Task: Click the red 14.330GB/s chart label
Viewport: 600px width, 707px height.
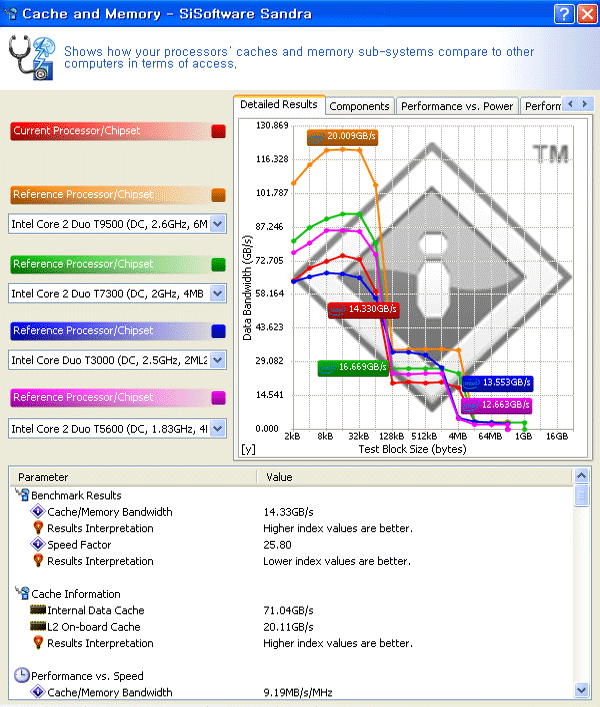Action: point(364,309)
